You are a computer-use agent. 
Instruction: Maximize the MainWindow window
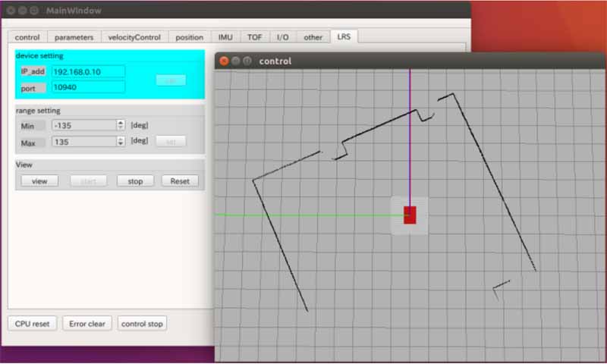click(x=34, y=11)
